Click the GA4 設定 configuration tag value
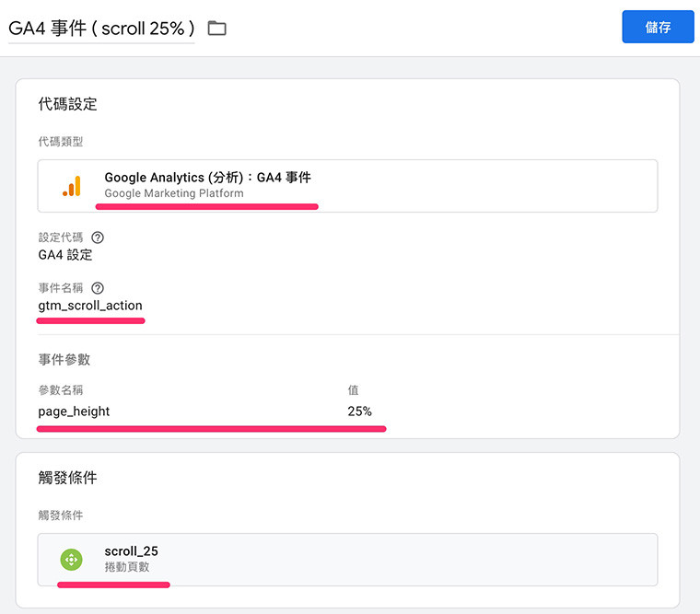The height and width of the screenshot is (614, 700). pos(64,255)
